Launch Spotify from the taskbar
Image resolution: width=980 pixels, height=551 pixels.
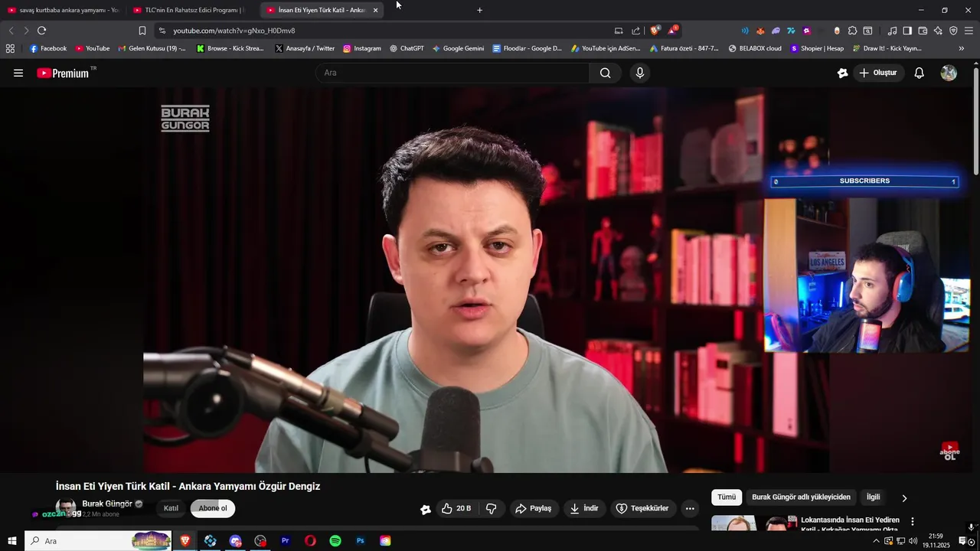335,541
